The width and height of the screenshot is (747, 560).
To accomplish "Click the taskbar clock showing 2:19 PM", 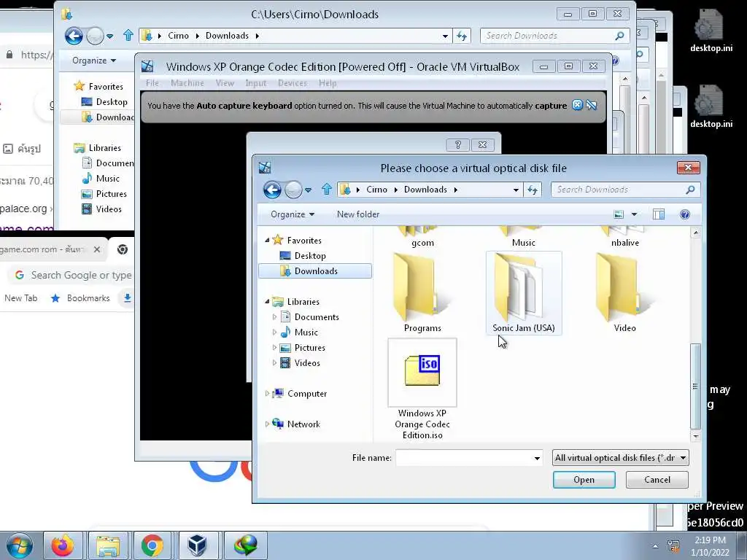I will (x=709, y=546).
